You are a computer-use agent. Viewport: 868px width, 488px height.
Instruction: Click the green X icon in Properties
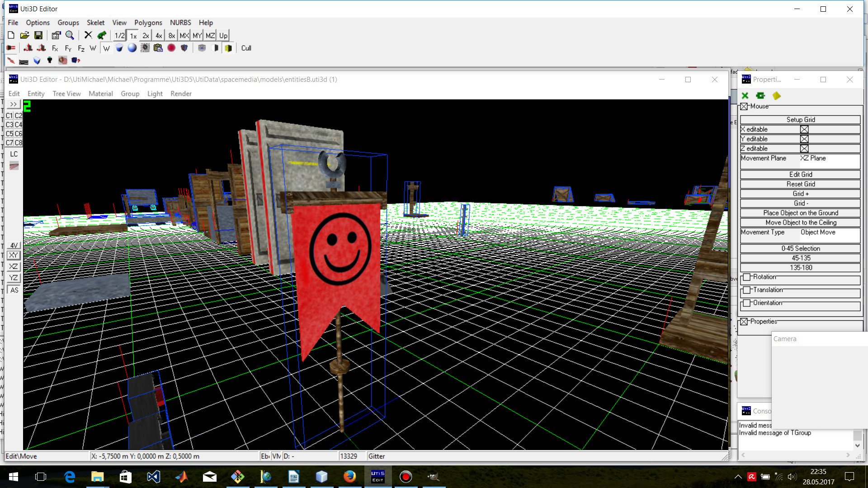(745, 96)
